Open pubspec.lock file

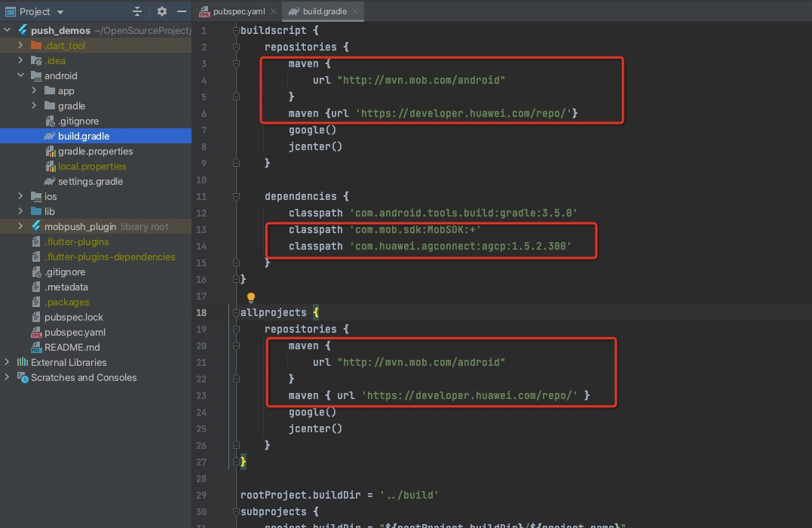coord(74,317)
